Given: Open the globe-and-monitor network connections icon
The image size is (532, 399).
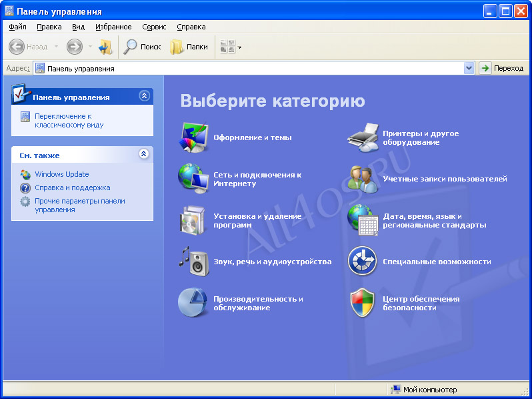Looking at the screenshot, I should coord(193,179).
